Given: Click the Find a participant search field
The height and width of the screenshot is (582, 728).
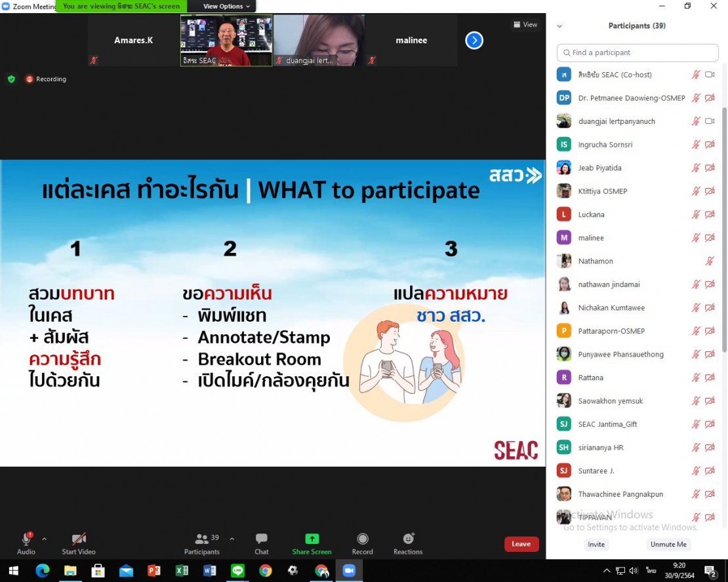Looking at the screenshot, I should click(x=637, y=52).
